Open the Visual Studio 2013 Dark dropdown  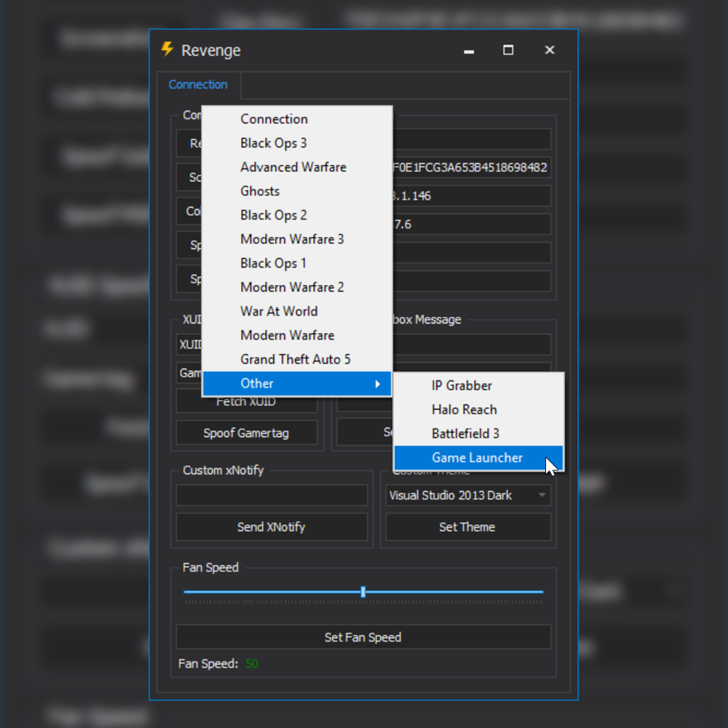pyautogui.click(x=468, y=496)
